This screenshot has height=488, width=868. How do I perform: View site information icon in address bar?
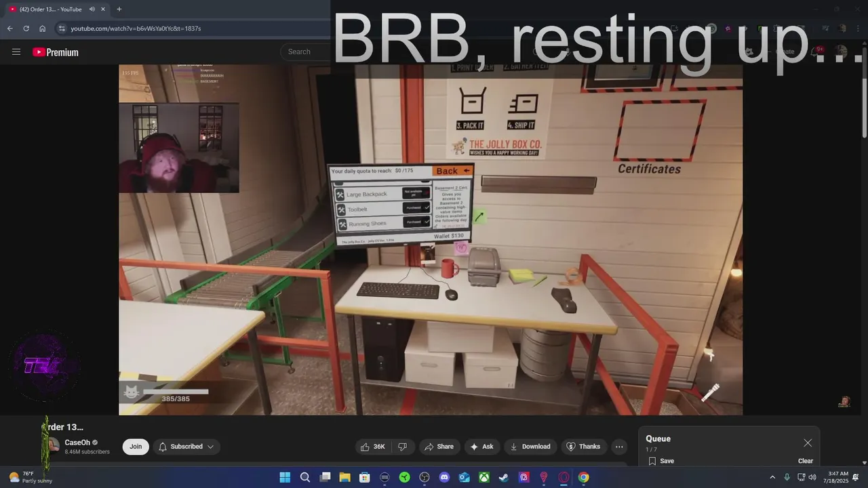(x=62, y=28)
